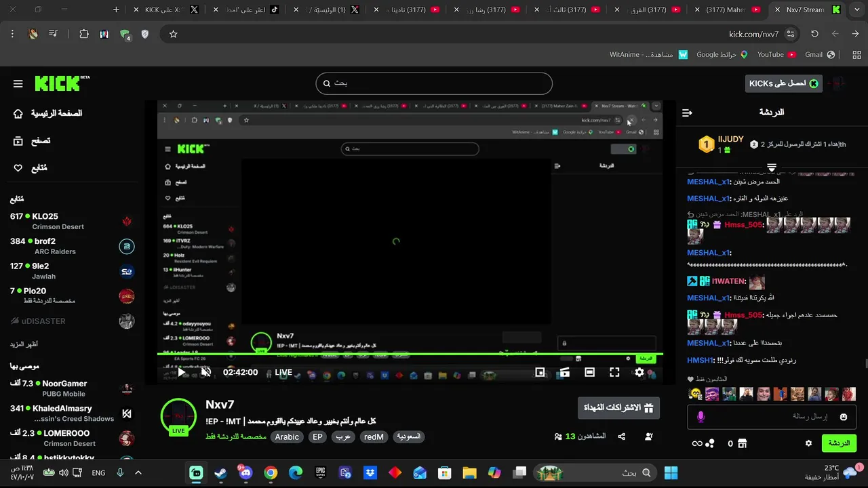This screenshot has width=868, height=488.
Task: Go to the Home page sidebar item
Action: pyautogui.click(x=47, y=113)
